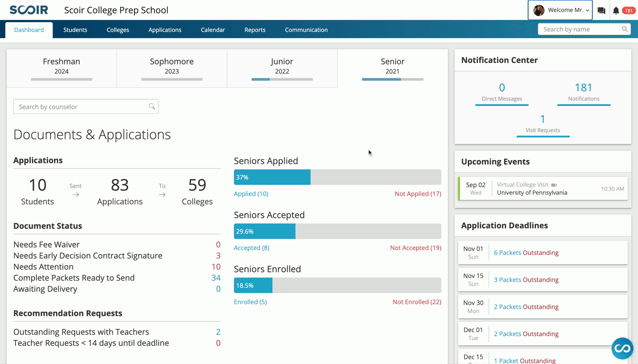The width and height of the screenshot is (638, 364).
Task: Open the Welcome Mr. user dropdown
Action: [x=560, y=10]
